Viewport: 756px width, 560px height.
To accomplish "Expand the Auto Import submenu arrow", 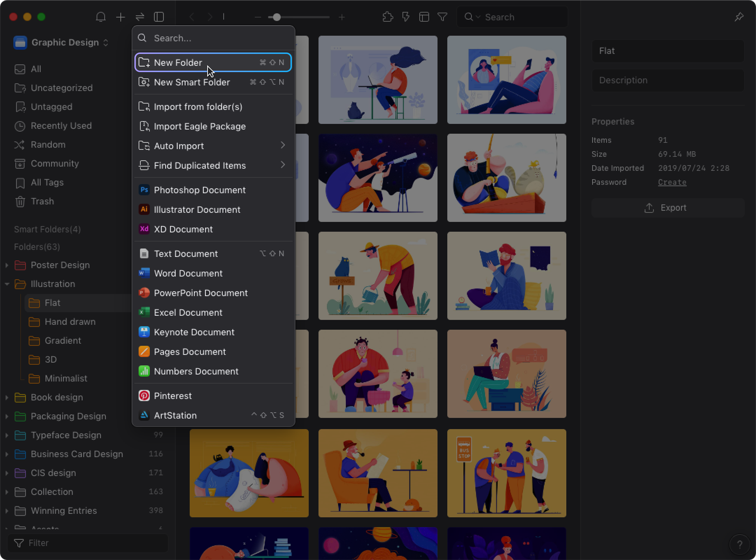I will click(283, 145).
